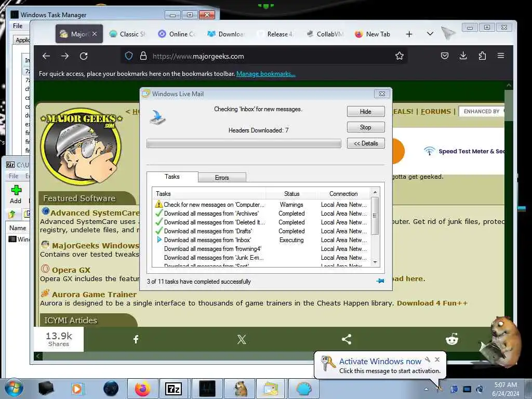Switch to the Release 4 tab

(275, 34)
